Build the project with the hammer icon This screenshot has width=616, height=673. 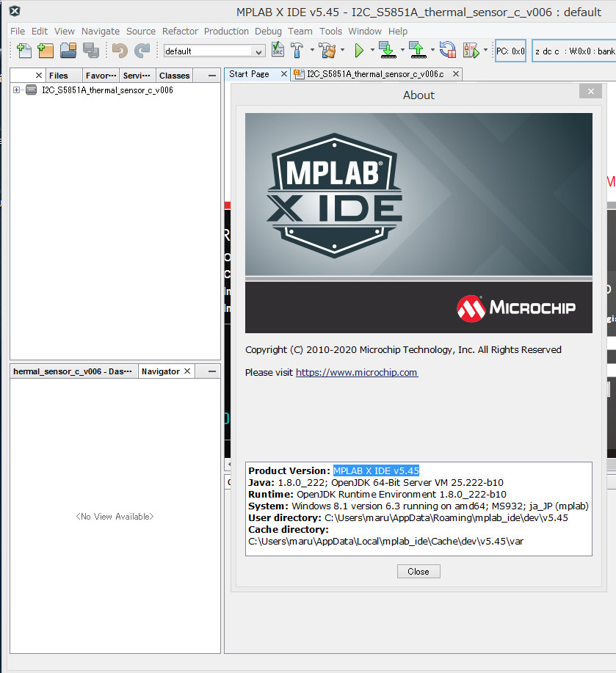point(297,50)
